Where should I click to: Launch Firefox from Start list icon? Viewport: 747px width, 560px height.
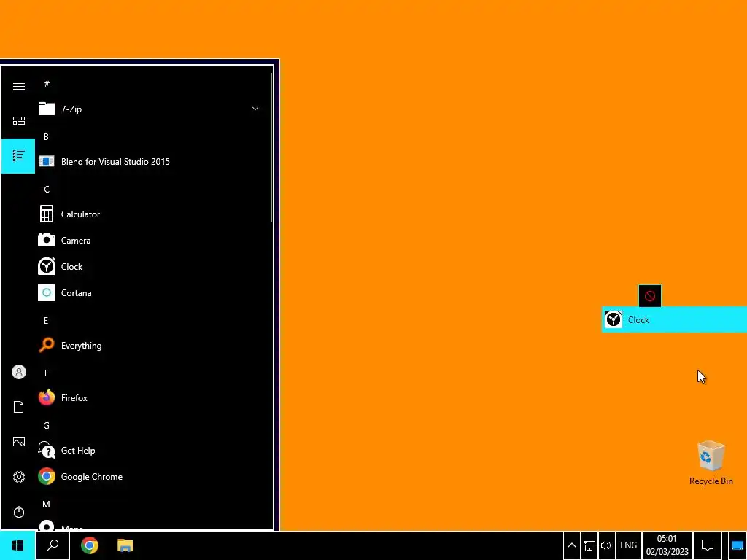(x=46, y=397)
